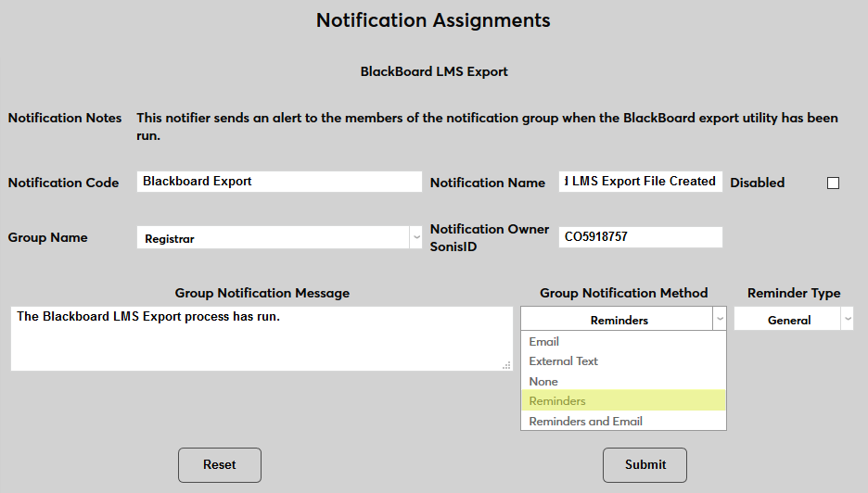Click the Notification Code label
The image size is (868, 493).
point(63,183)
